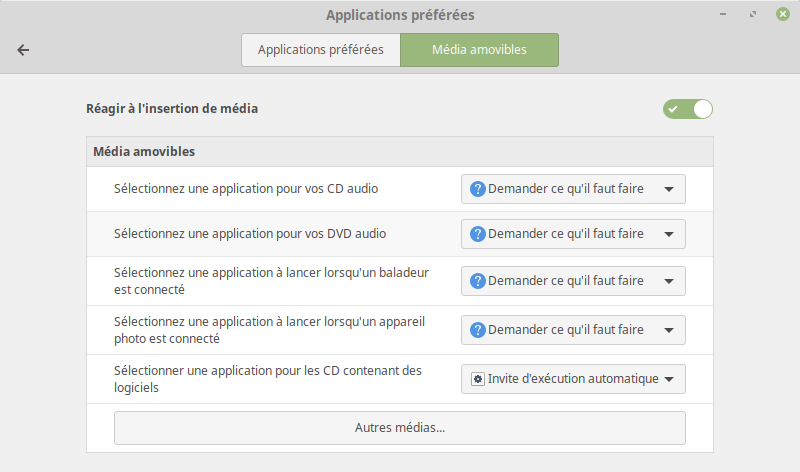Viewport: 800px width, 472px height.
Task: Open the CD contenant des logiciels dropdown
Action: tap(573, 379)
